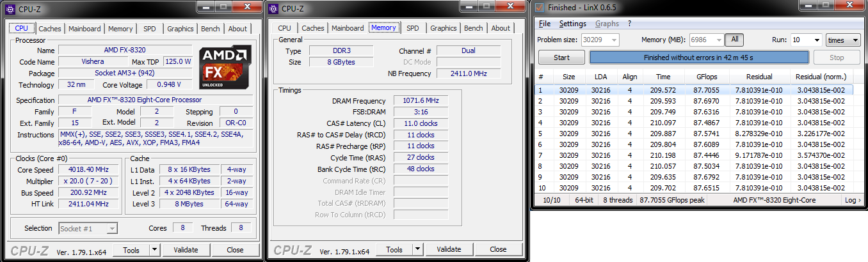
Task: Open About tab in left CPU-Z window
Action: tap(237, 29)
